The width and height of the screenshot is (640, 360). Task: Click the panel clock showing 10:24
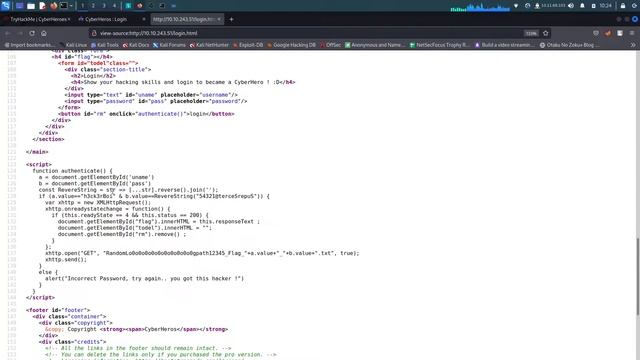(x=606, y=6)
